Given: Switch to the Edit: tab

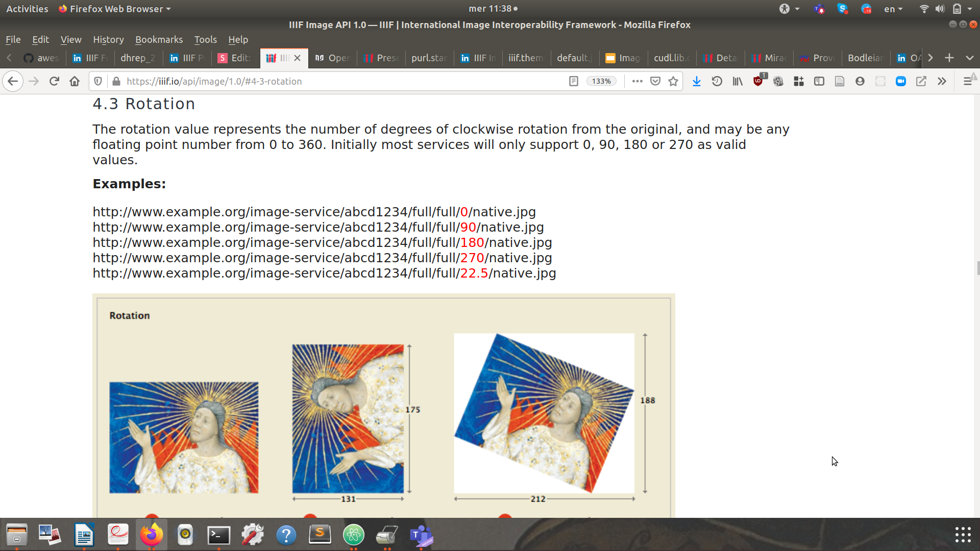Looking at the screenshot, I should pyautogui.click(x=235, y=58).
